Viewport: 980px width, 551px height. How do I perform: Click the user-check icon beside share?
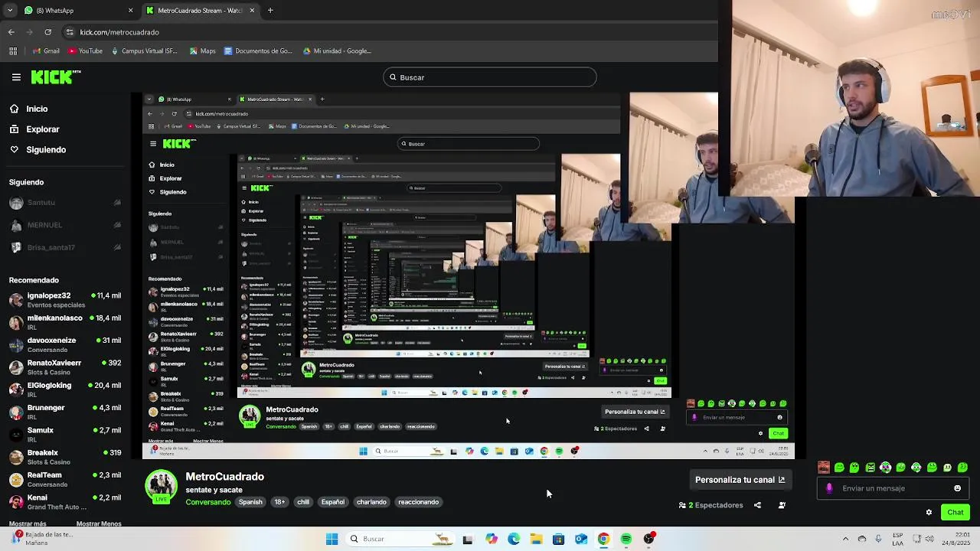pos(782,505)
